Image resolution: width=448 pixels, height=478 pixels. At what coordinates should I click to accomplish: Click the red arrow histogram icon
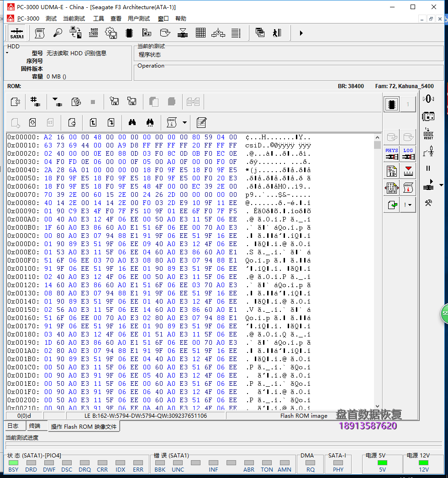408,171
